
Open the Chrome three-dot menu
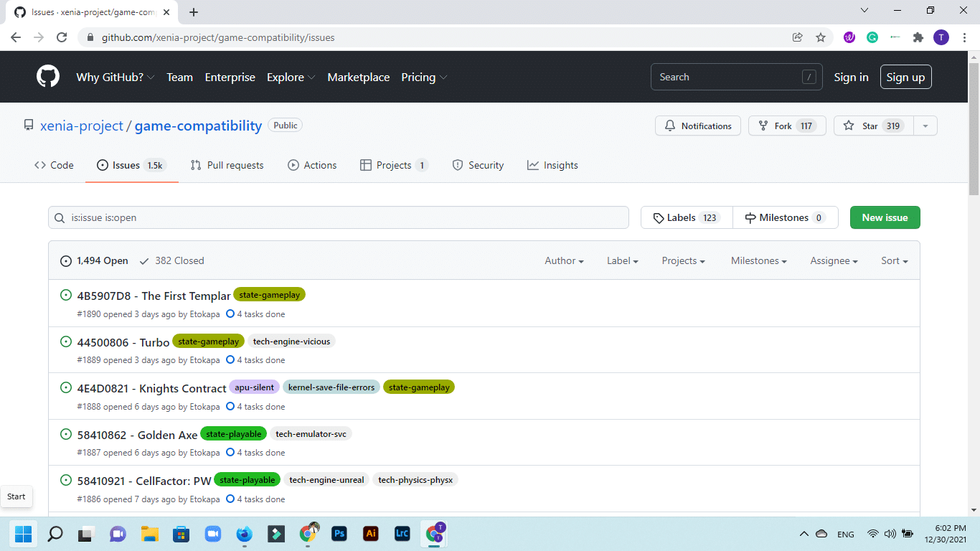pos(963,37)
